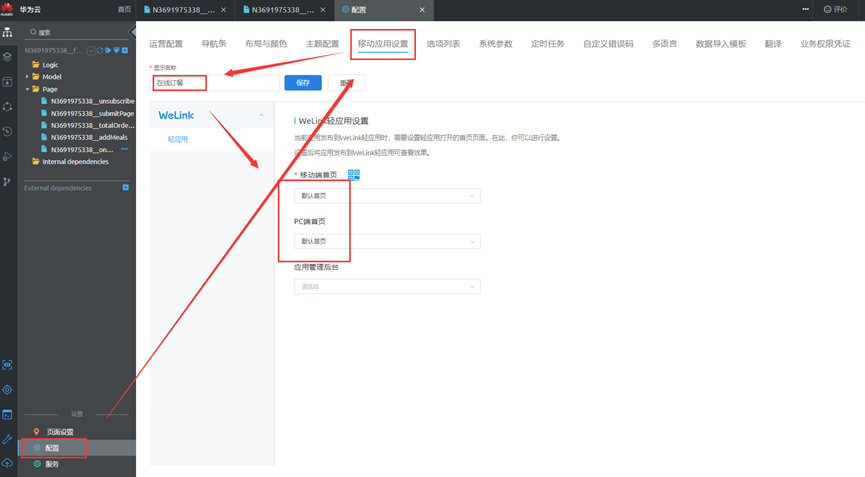Click the refresh icon beside project name
Screen dimensions: 865x477
[100, 50]
